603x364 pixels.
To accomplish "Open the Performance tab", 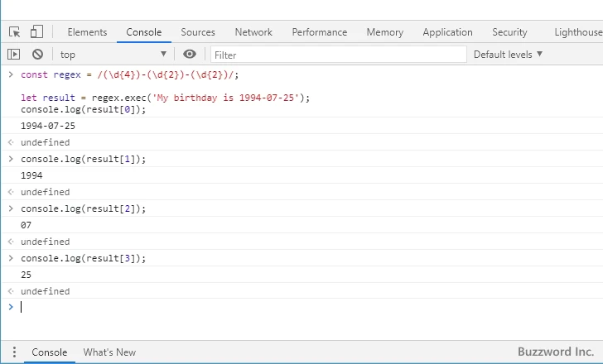I will (319, 32).
